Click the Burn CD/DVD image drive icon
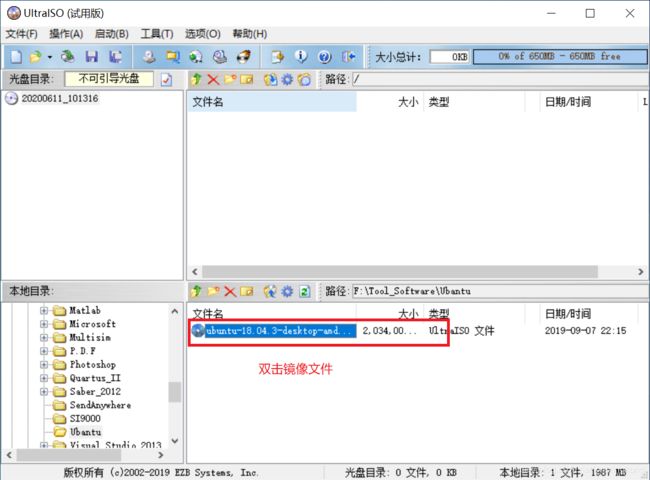Image resolution: width=650 pixels, height=480 pixels. pos(220,56)
